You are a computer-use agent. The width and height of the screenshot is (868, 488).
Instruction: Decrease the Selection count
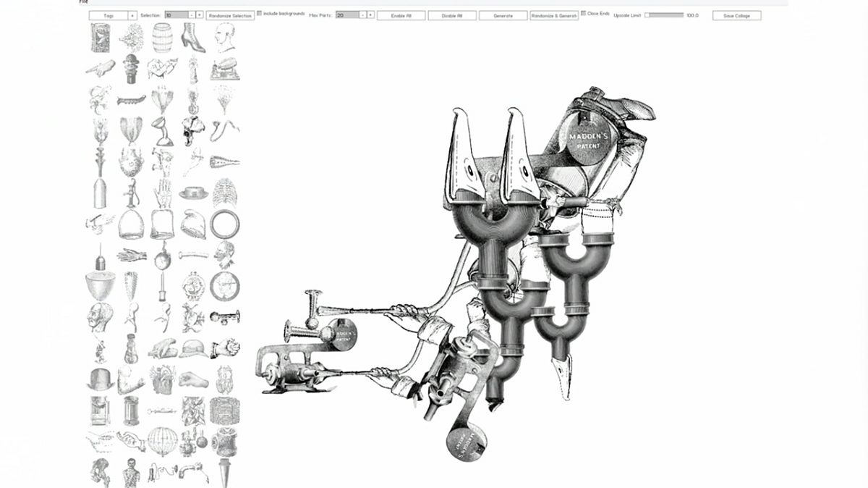[191, 15]
